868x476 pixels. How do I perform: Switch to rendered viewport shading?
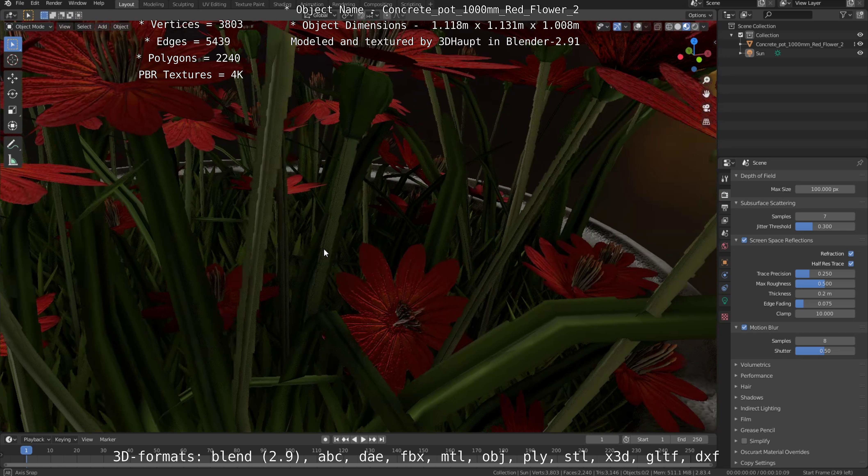point(695,27)
